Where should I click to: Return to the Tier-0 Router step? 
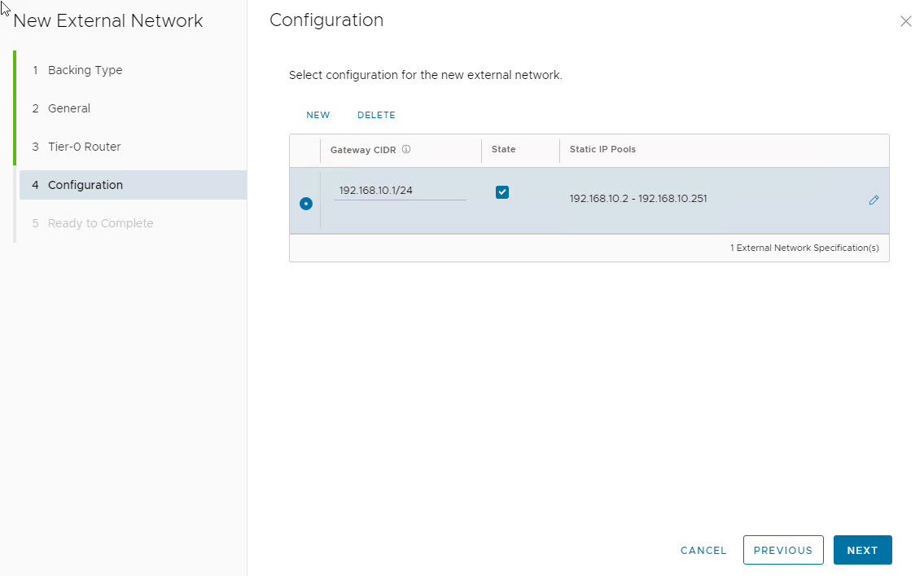click(84, 147)
